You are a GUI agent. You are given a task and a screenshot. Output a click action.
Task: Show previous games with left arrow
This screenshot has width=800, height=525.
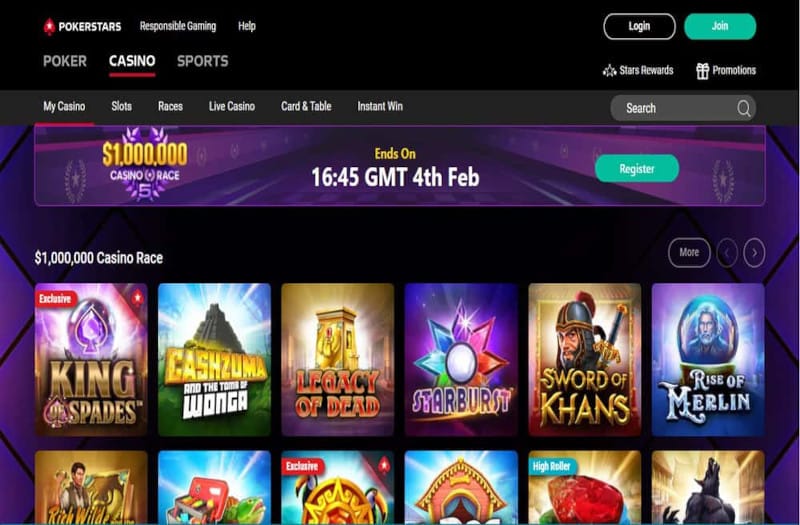727,253
